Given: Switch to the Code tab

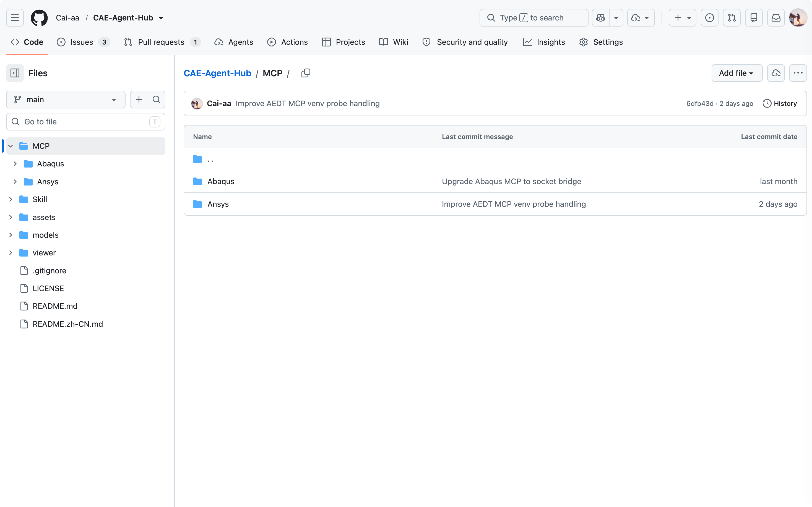Looking at the screenshot, I should coord(27,42).
